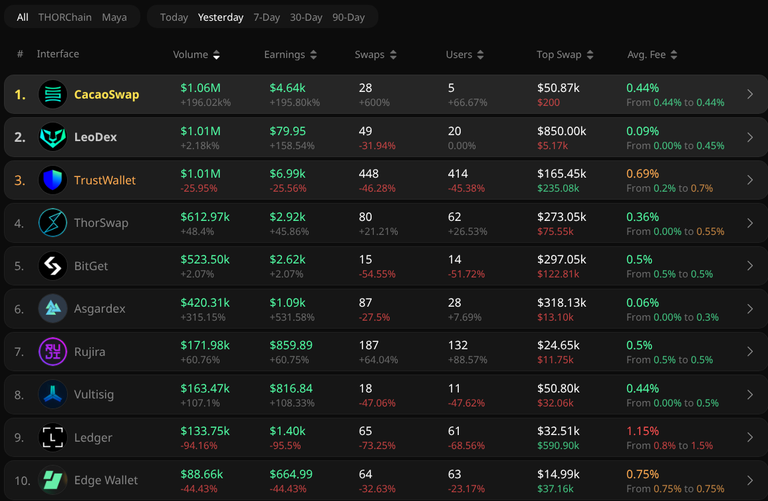Image resolution: width=768 pixels, height=501 pixels.
Task: Expand the Edge Wallet row chevron
Action: [750, 480]
